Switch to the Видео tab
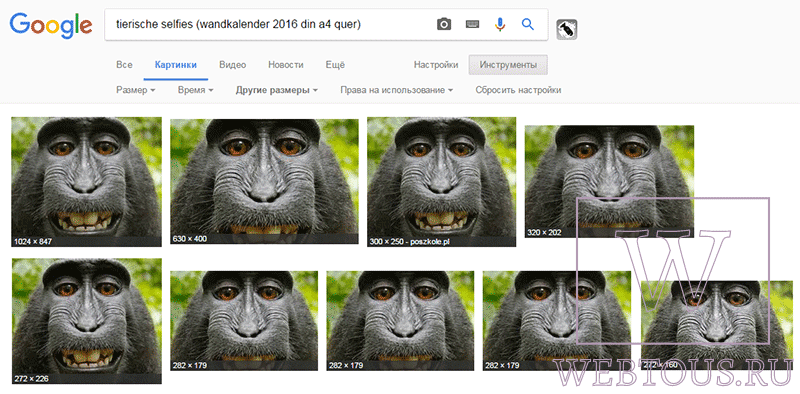 click(233, 65)
